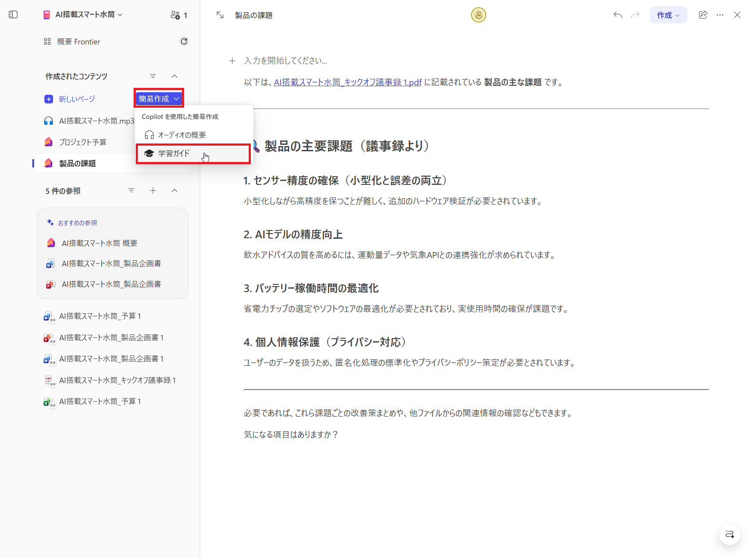The image size is (756, 558).
Task: Open the 作成 dropdown at top right
Action: click(x=668, y=14)
